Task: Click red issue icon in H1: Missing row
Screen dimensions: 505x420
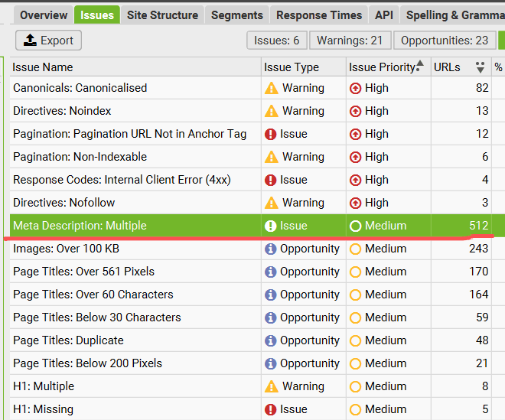Action: point(271,409)
